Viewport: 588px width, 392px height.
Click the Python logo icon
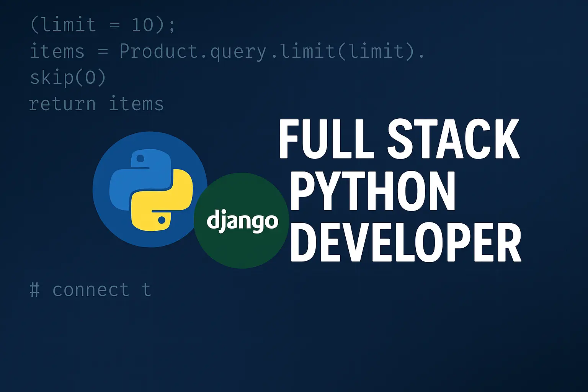pyautogui.click(x=150, y=189)
